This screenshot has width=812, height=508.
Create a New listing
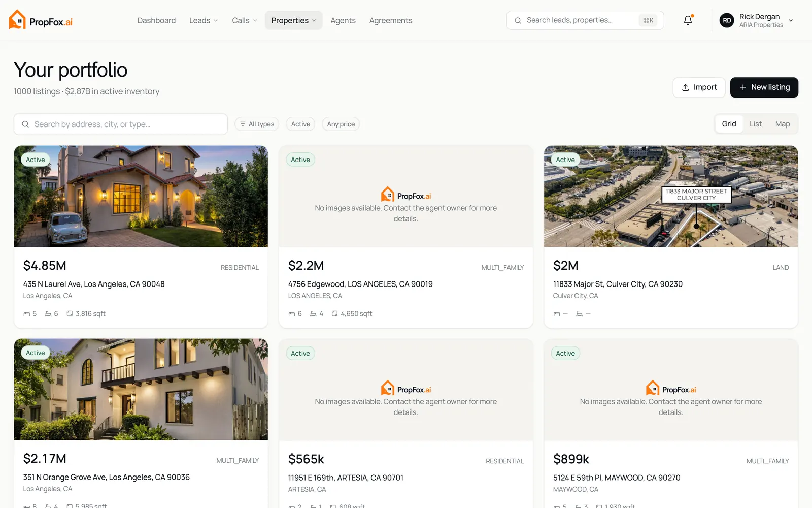764,87
